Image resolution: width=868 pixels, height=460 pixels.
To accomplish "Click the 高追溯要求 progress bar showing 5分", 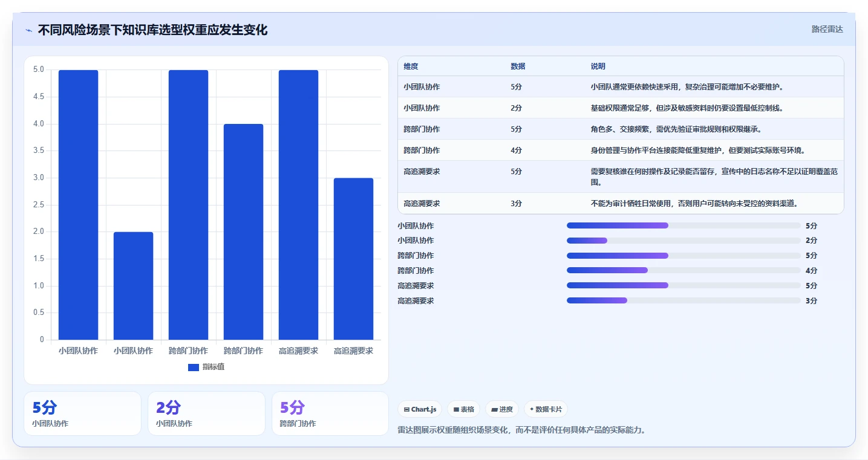I will tap(684, 285).
